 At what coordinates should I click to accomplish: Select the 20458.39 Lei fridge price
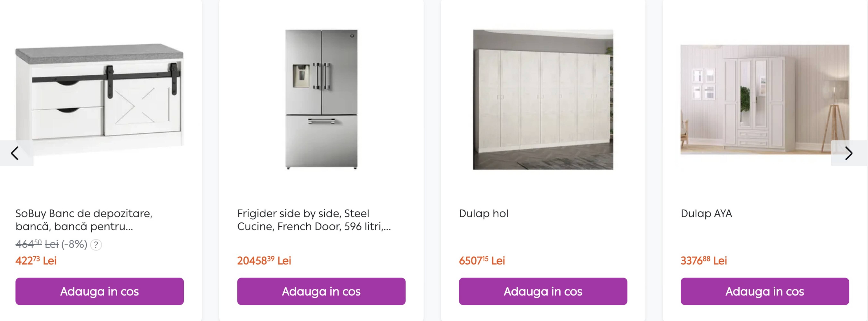click(x=264, y=261)
